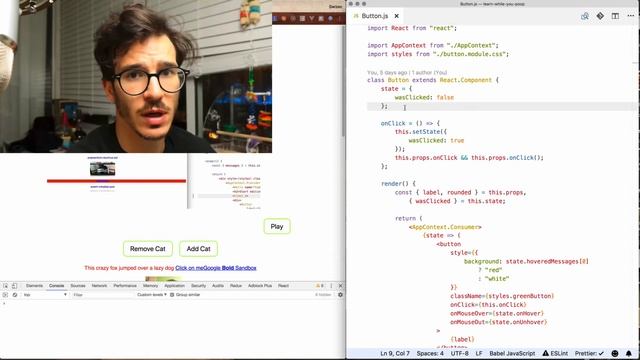
Task: Open the Memory tab in DevTools
Action: coord(150,286)
